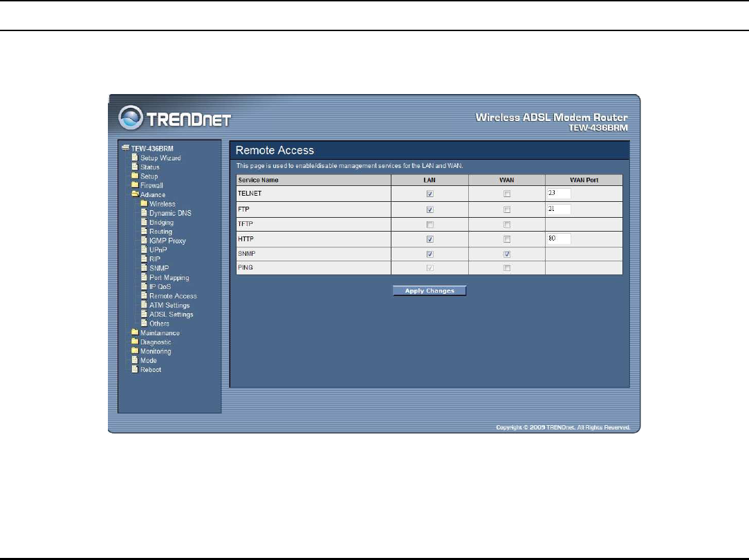The image size is (749, 560).
Task: Enable TFTP on LAN checkbox
Action: pos(430,225)
